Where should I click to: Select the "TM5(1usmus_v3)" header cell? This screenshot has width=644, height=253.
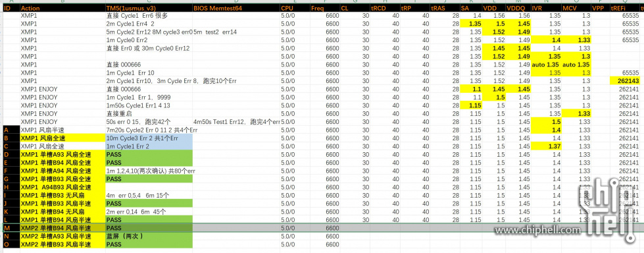point(149,8)
